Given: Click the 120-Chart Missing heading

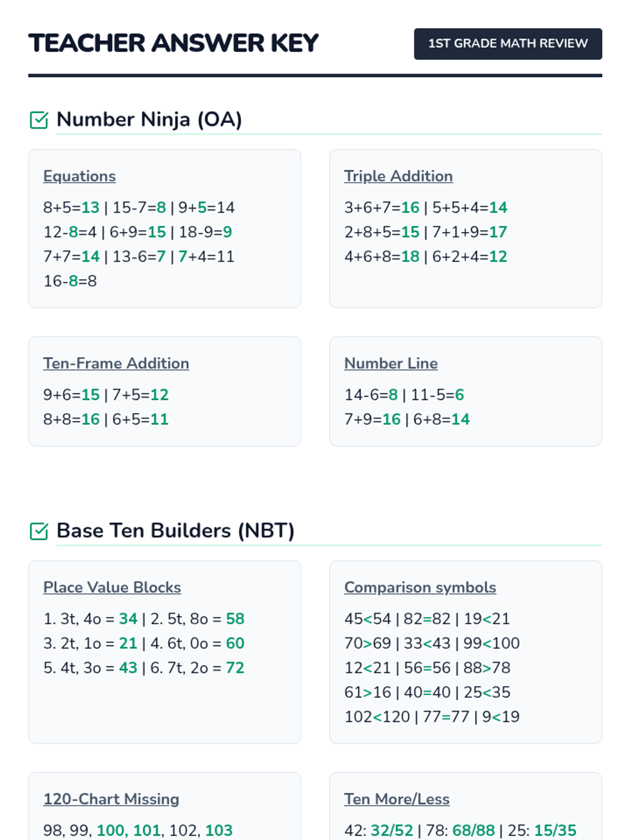Looking at the screenshot, I should click(111, 799).
